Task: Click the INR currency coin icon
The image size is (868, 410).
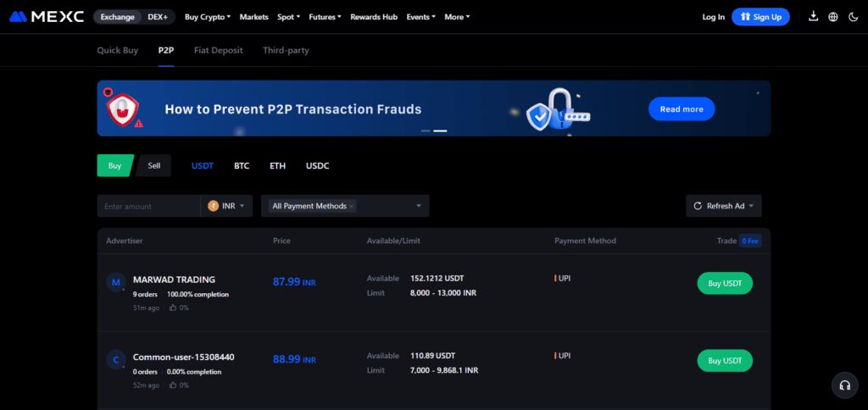Action: tap(213, 206)
